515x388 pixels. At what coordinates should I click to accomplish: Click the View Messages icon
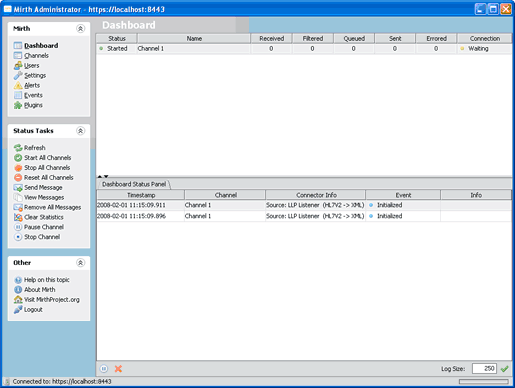[18, 197]
